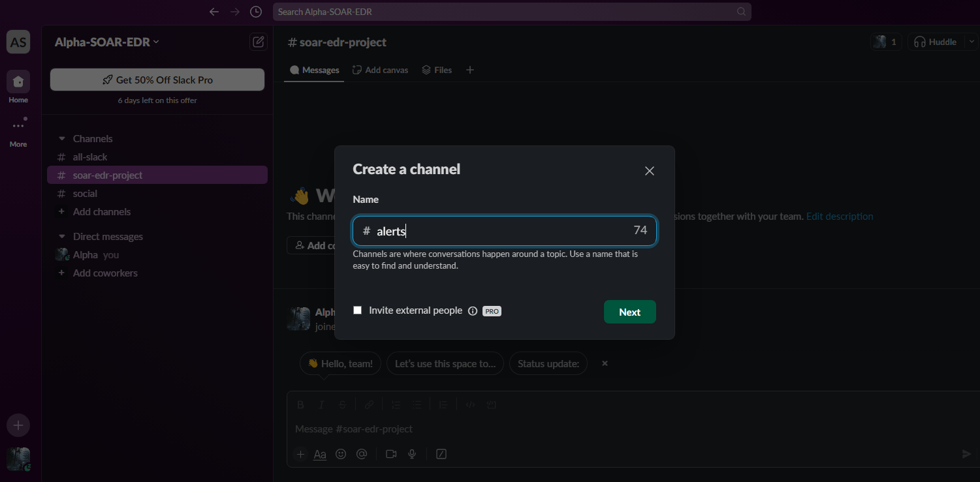Click the new message compose icon
980x482 pixels.
(259, 42)
